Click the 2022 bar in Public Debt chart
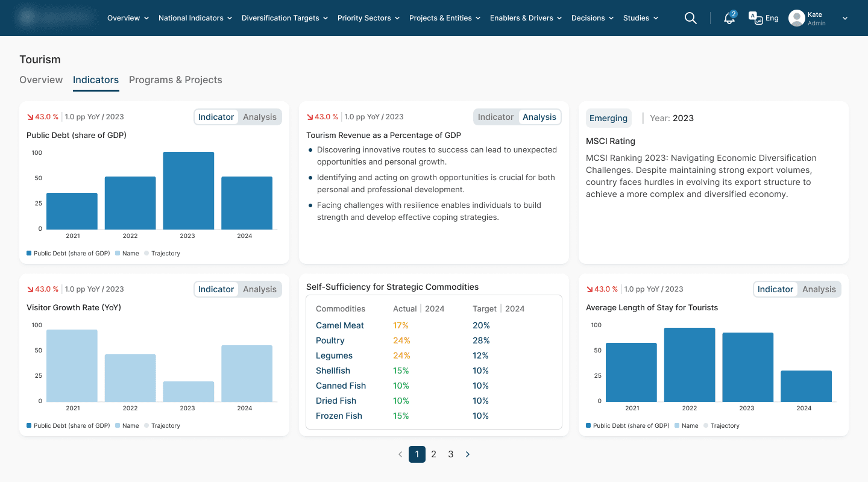This screenshot has width=868, height=482. click(130, 203)
